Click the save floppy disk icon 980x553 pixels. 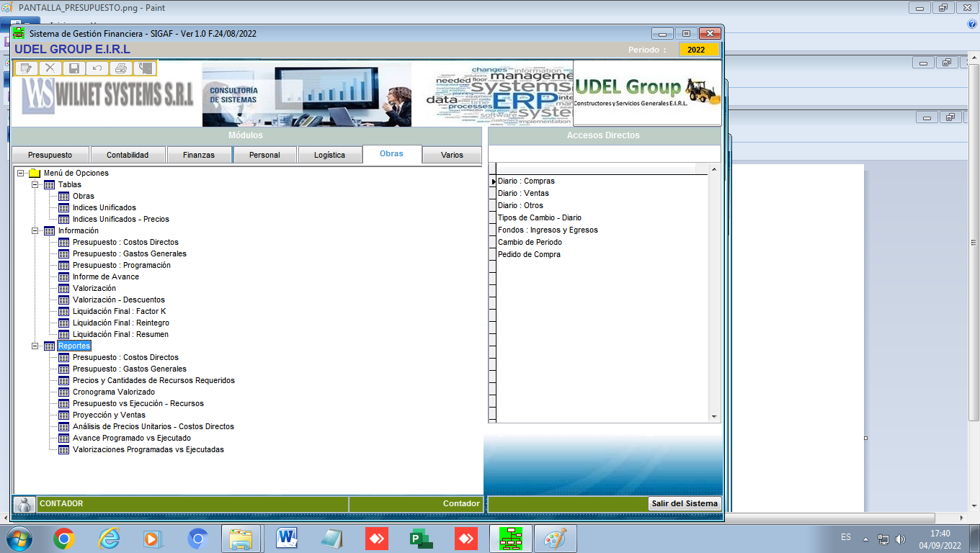tap(73, 68)
